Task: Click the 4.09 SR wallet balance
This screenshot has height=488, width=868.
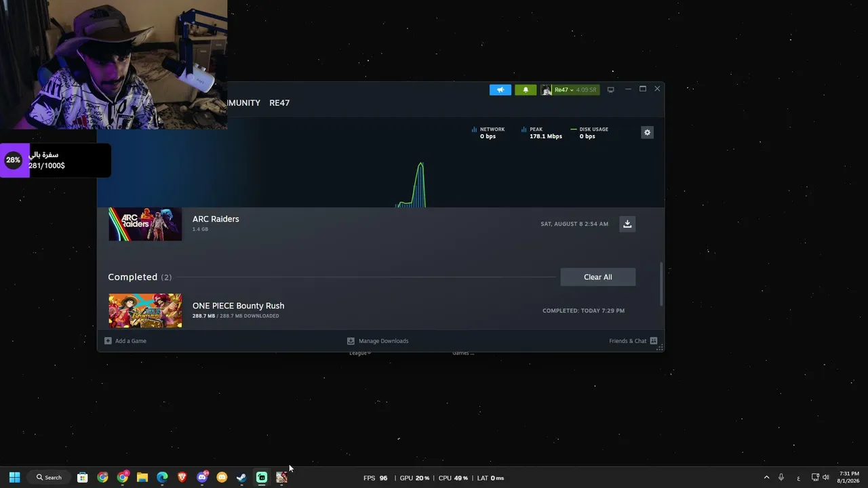Action: pyautogui.click(x=586, y=90)
